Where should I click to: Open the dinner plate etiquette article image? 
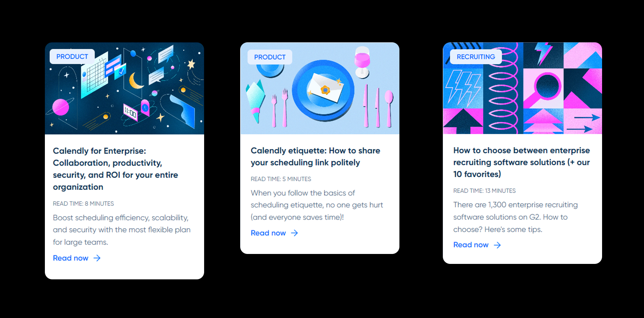click(320, 88)
